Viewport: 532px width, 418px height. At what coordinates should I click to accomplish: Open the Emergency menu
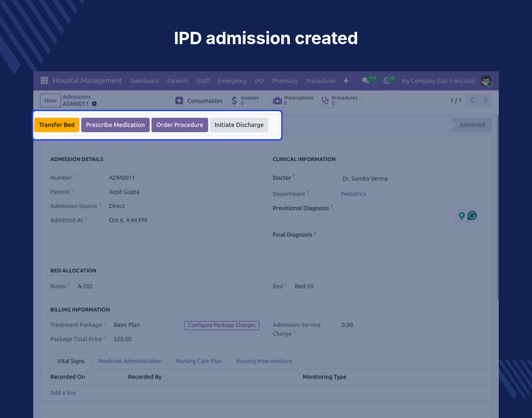tap(232, 81)
